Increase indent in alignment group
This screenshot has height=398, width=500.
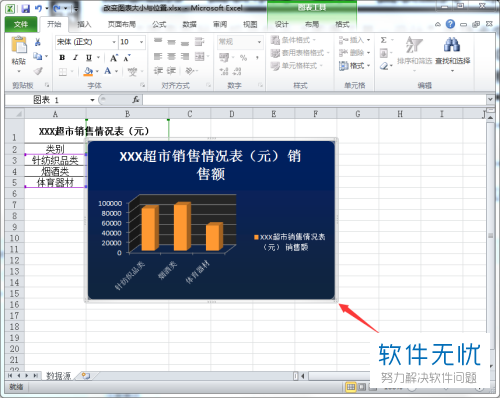171,71
